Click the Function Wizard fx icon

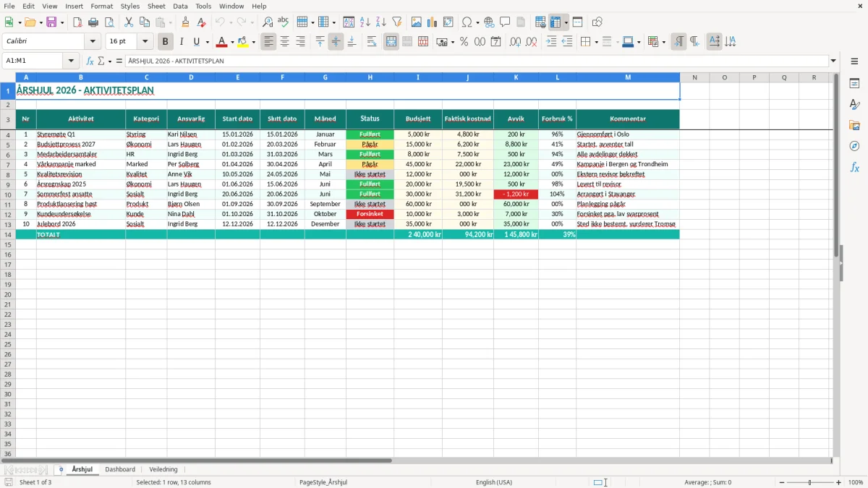(x=90, y=61)
